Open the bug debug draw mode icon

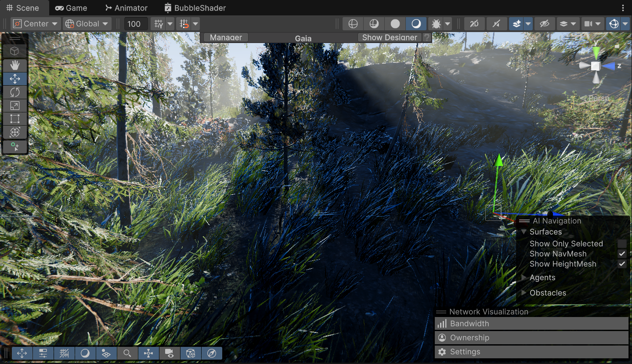tap(437, 23)
